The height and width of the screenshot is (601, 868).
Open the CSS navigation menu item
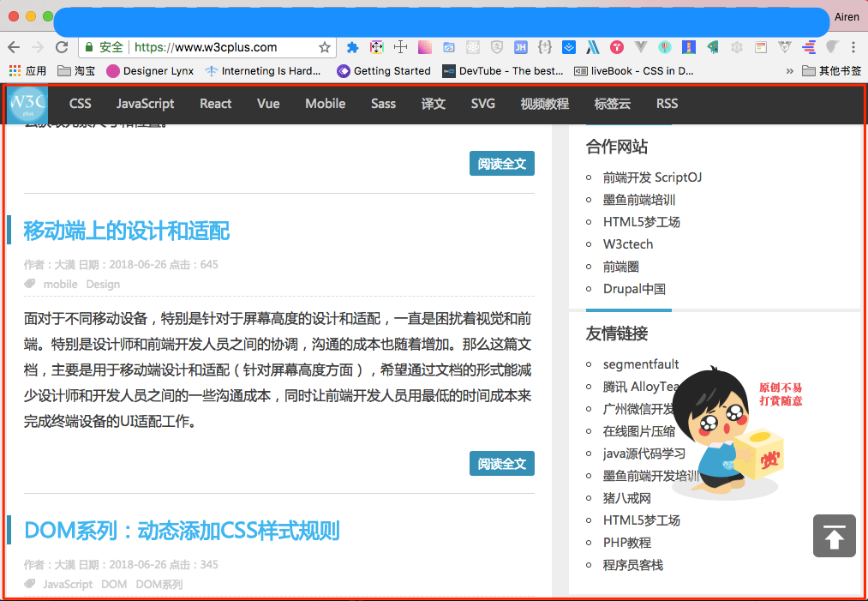point(81,104)
